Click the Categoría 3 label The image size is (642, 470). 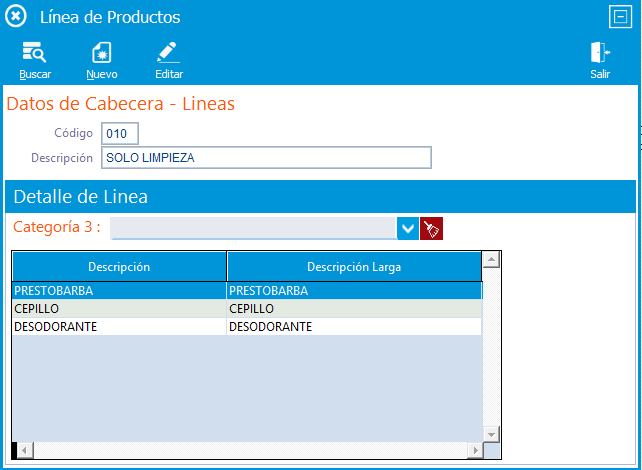tap(57, 226)
